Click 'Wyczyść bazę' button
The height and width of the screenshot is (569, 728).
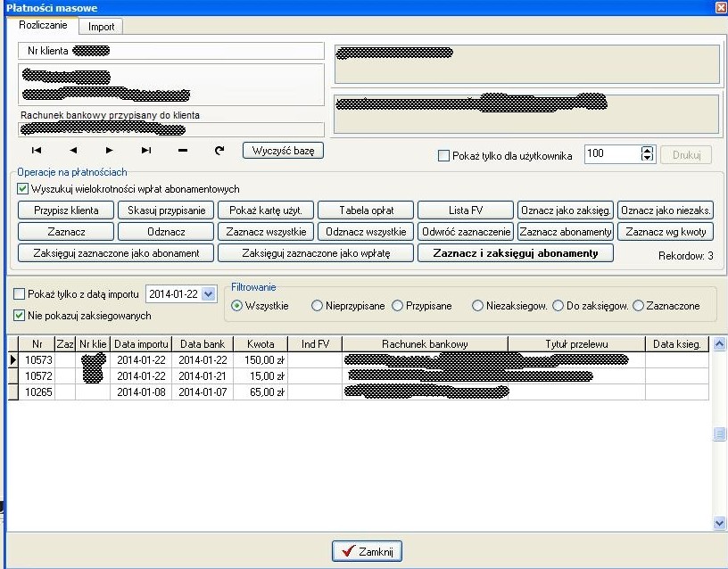pyautogui.click(x=283, y=151)
